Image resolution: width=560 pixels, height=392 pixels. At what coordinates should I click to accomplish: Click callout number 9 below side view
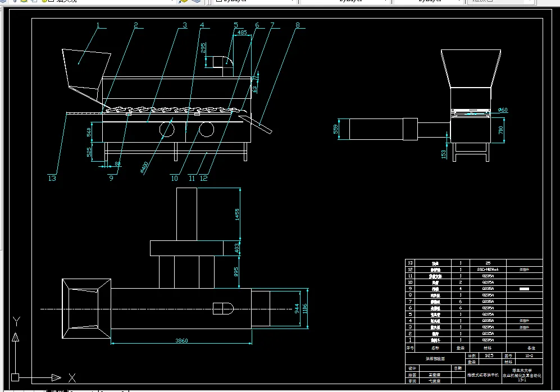tap(111, 178)
